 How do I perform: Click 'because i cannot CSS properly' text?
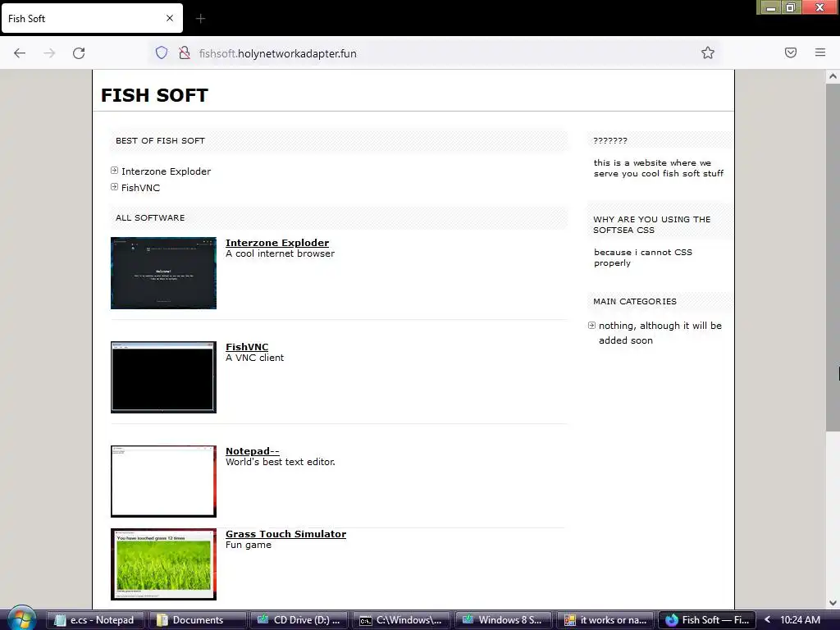pos(643,257)
